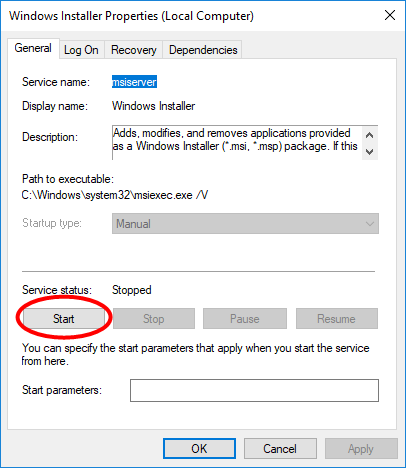This screenshot has height=468, width=406.
Task: Close the dialog with X icon
Action: pos(390,15)
